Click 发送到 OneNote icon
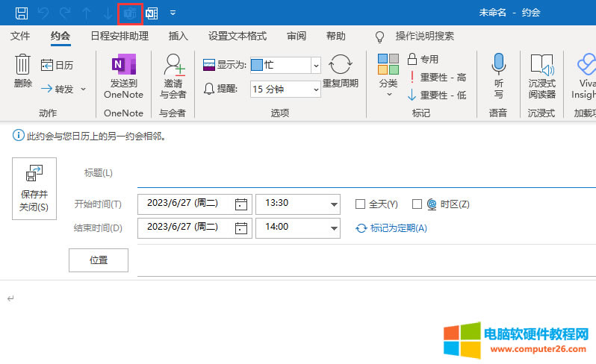596x364 pixels. pos(123,64)
